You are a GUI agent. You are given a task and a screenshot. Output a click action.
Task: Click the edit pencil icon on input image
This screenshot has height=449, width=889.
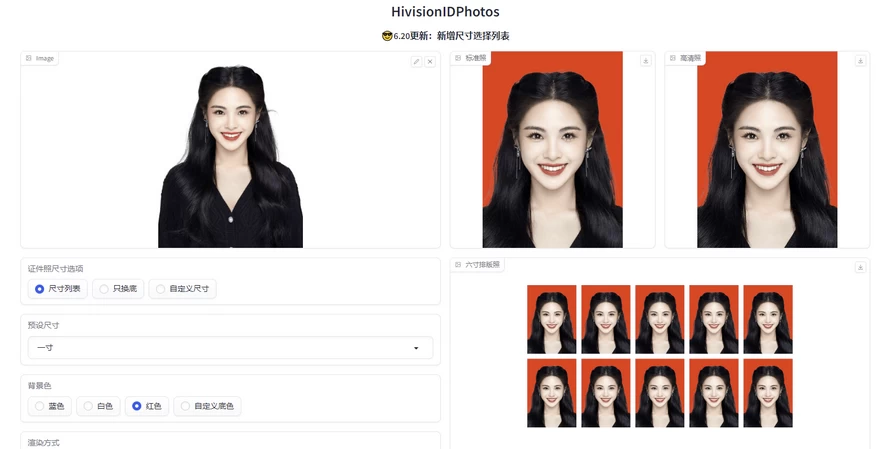417,61
